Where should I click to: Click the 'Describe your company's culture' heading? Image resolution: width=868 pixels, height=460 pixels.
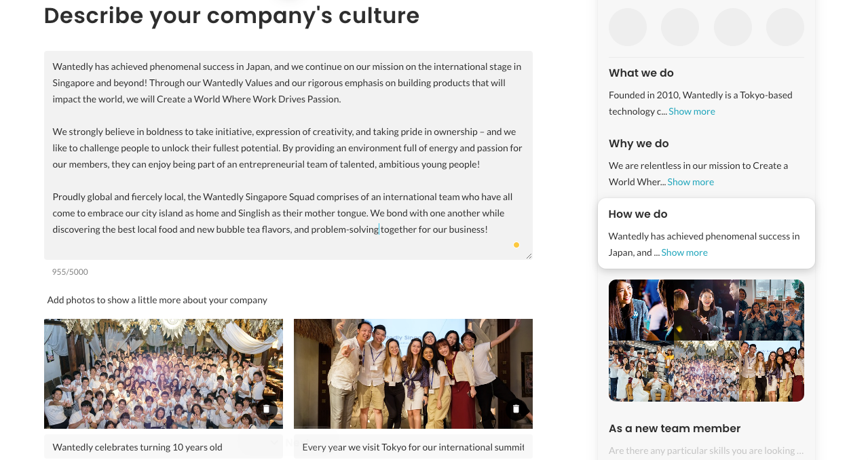(232, 16)
